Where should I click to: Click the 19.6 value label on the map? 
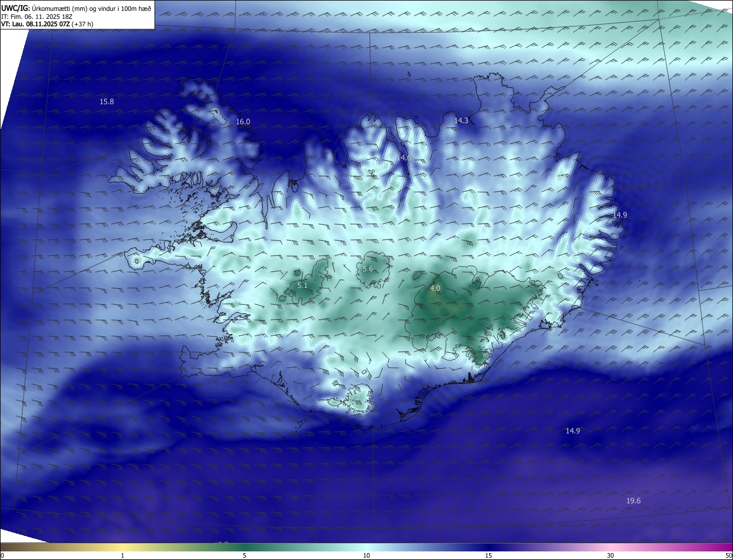pyautogui.click(x=633, y=500)
